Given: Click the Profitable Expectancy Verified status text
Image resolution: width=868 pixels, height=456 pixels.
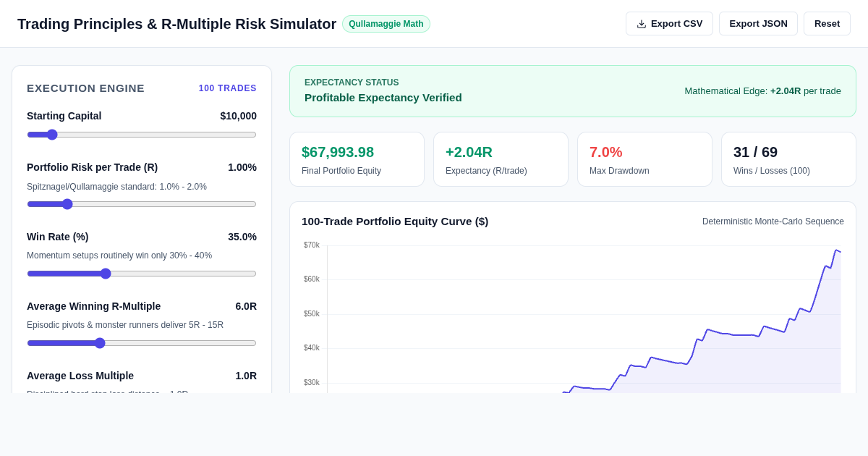Looking at the screenshot, I should [x=383, y=98].
